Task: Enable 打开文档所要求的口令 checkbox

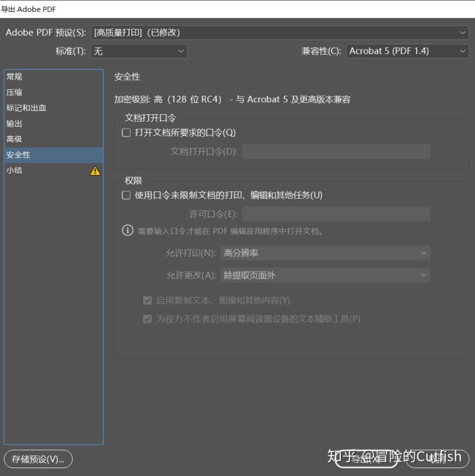Action: (126, 133)
